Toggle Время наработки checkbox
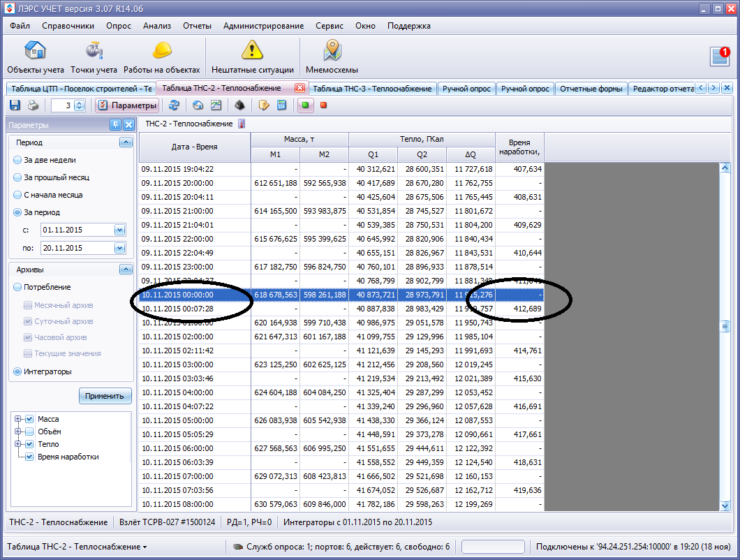This screenshot has height=560, width=740. point(30,457)
